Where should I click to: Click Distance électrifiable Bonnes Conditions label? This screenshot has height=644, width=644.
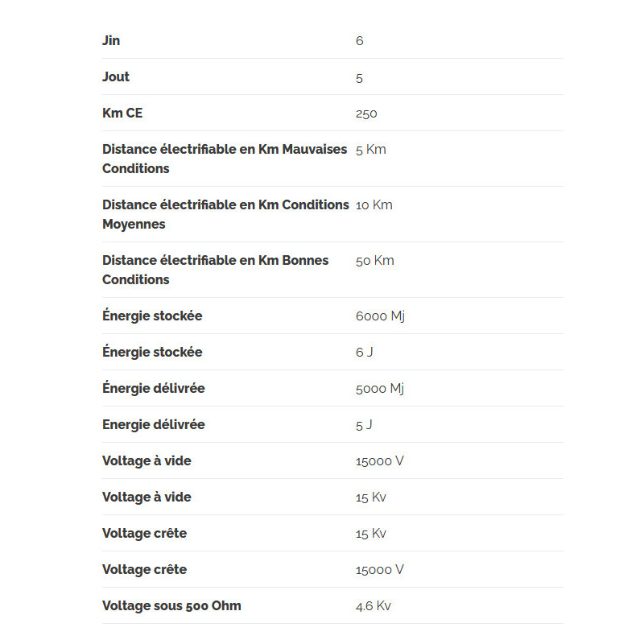[x=215, y=270]
